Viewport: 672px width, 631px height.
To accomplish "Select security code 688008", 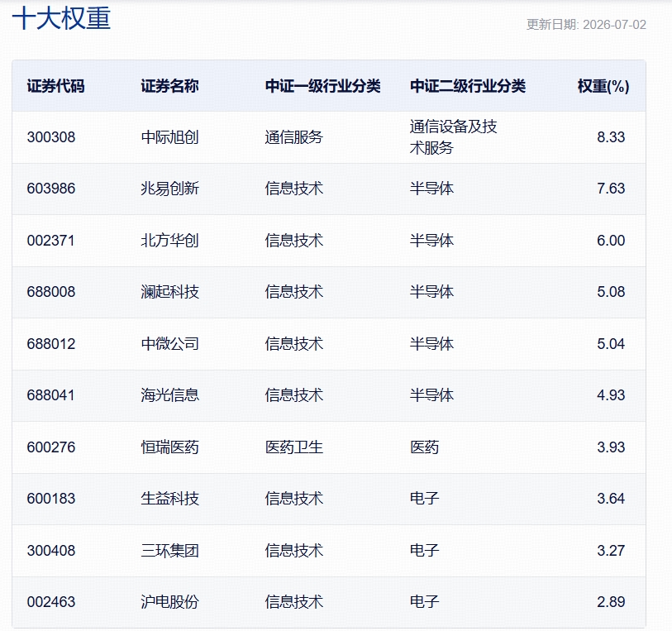I will pos(51,292).
